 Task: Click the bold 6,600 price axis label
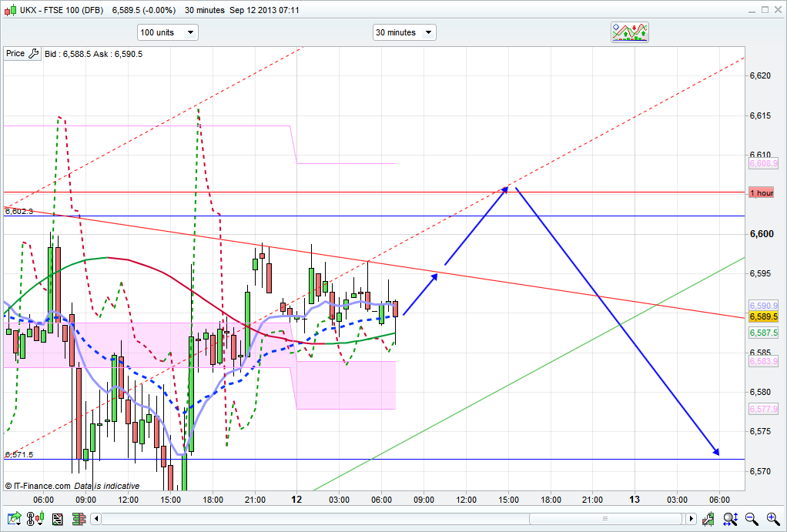point(761,234)
